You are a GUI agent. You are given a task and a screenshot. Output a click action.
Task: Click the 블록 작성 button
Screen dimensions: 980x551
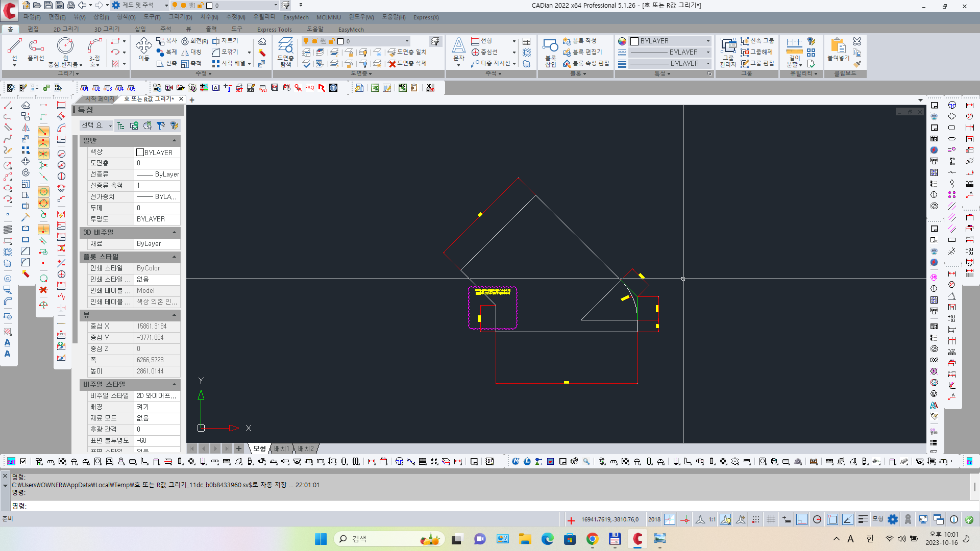pyautogui.click(x=579, y=41)
